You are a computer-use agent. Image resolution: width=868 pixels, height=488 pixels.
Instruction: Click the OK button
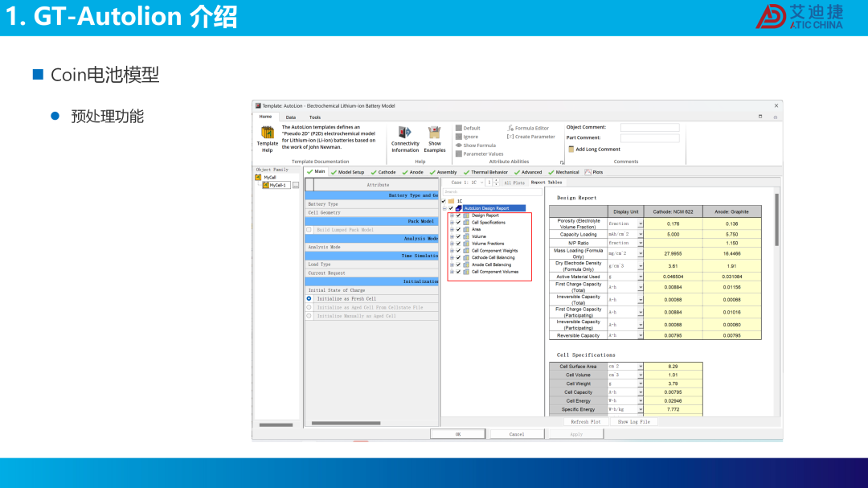point(458,434)
